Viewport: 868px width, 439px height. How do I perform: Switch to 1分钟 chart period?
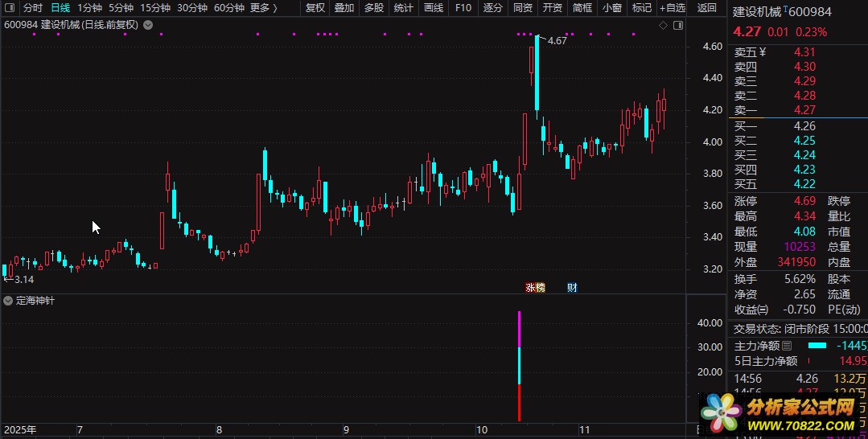89,8
